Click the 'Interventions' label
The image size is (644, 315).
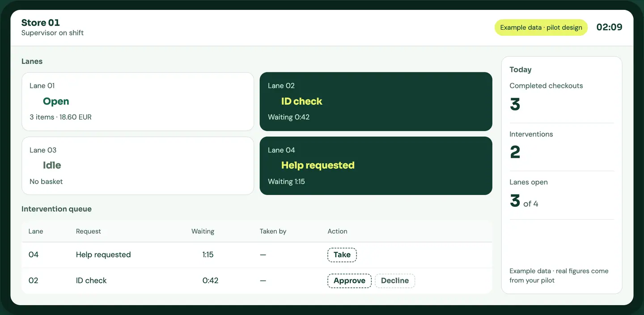coord(531,134)
